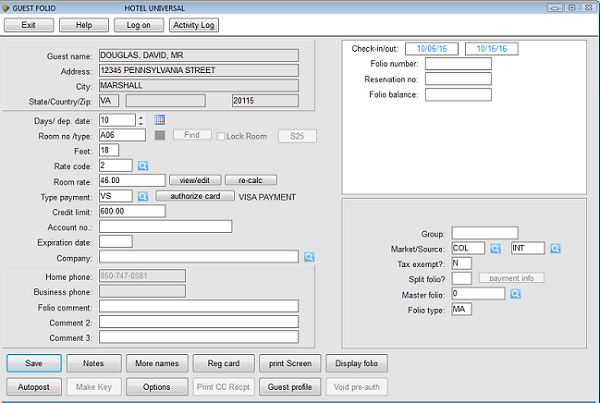The image size is (600, 403).
Task: Click the Display folio button
Action: 357,363
